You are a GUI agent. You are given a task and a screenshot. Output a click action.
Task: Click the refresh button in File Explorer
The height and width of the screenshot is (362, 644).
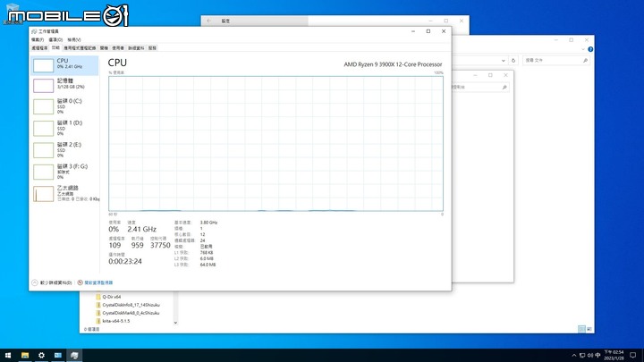tap(513, 61)
